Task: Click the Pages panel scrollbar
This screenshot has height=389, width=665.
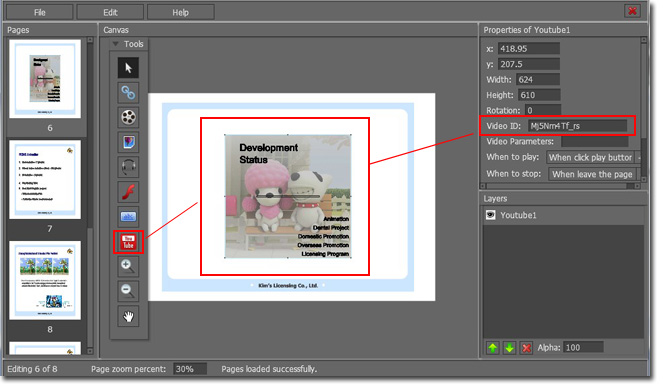Action: tap(90, 195)
